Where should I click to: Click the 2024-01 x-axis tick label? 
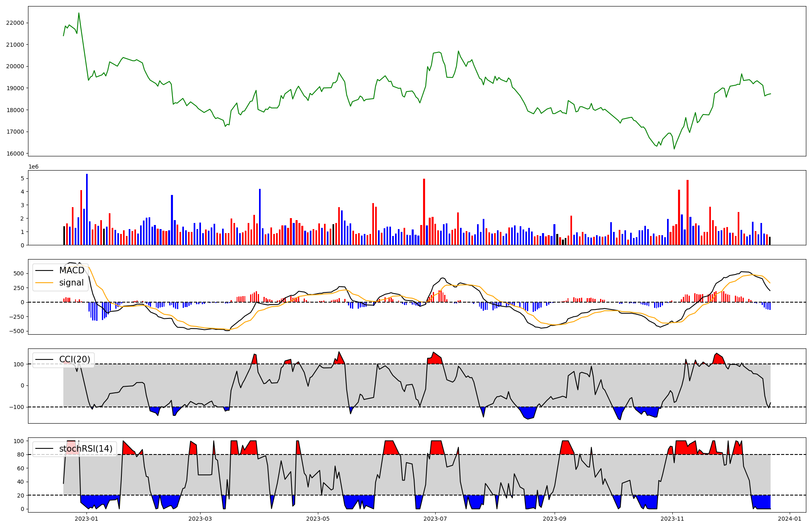click(790, 519)
